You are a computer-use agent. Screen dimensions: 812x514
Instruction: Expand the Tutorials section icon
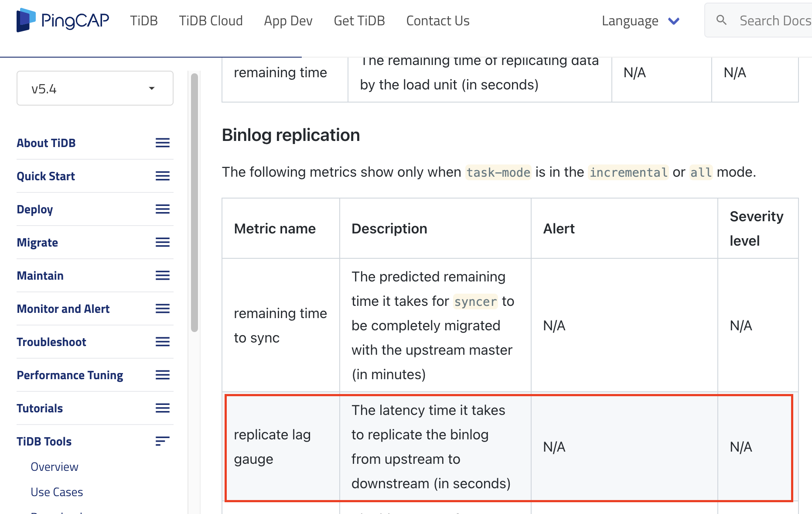pyautogui.click(x=162, y=408)
